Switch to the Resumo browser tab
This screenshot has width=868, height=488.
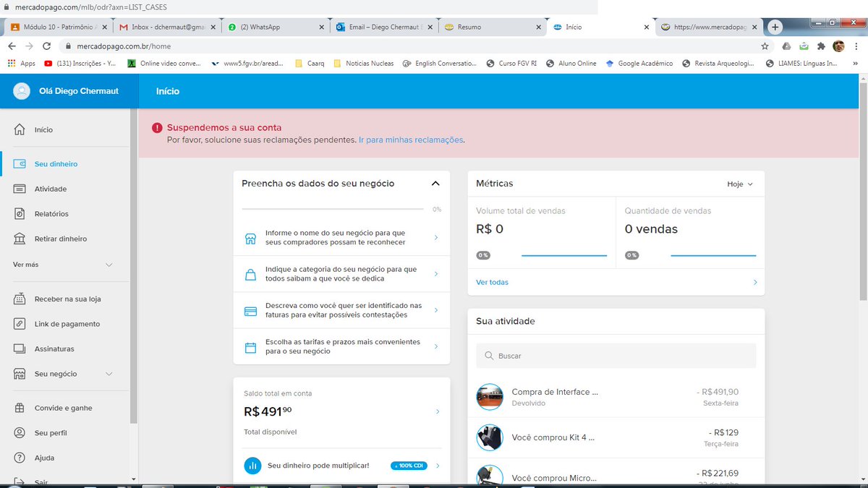493,27
